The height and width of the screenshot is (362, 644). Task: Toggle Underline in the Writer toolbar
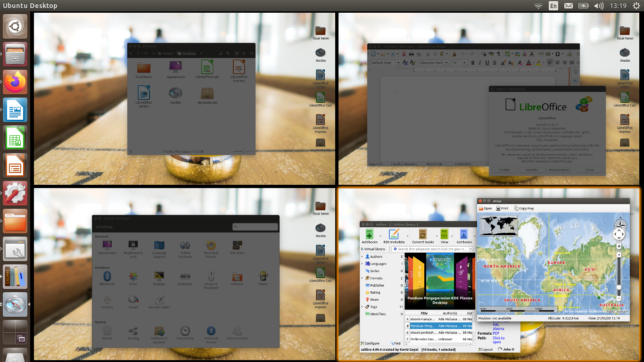tap(488, 63)
